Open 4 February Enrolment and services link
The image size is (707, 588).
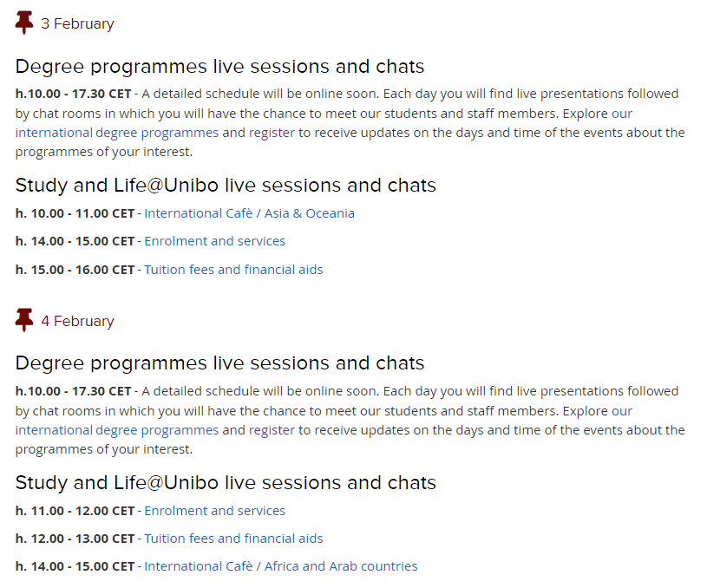point(214,511)
